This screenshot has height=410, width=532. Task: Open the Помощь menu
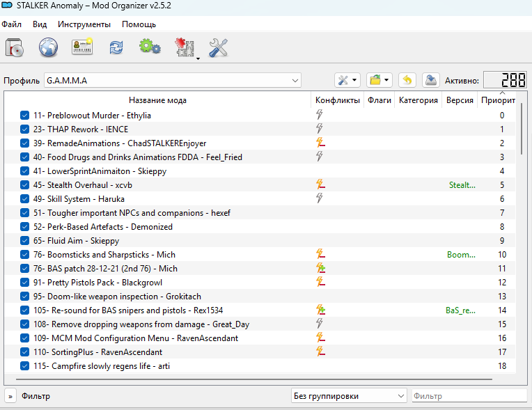pos(139,24)
